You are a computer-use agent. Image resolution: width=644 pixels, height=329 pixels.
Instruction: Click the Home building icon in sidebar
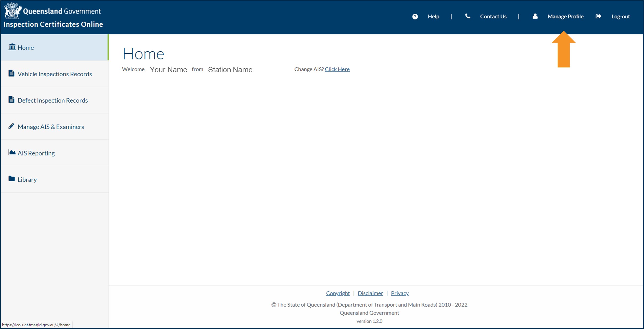pos(12,47)
